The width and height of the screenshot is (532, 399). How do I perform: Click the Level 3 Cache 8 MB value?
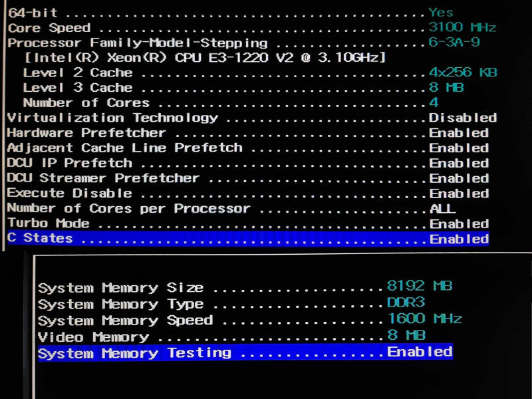(446, 87)
